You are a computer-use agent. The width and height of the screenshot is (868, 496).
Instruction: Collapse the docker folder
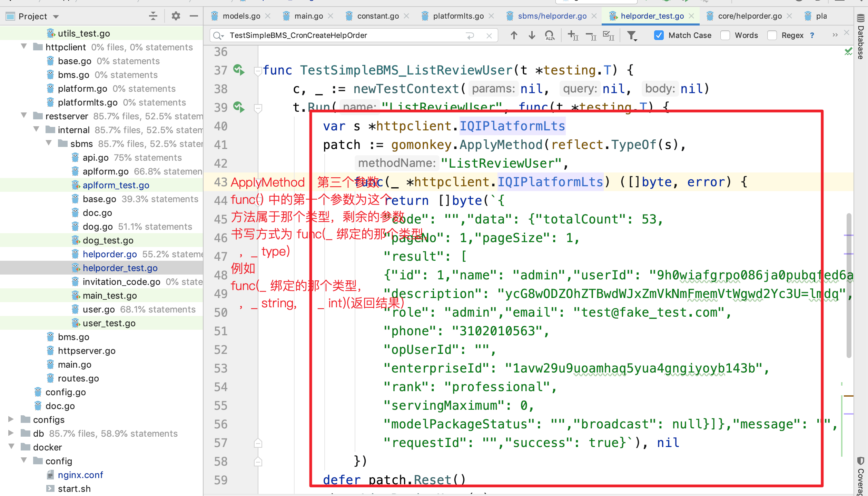[x=12, y=447]
